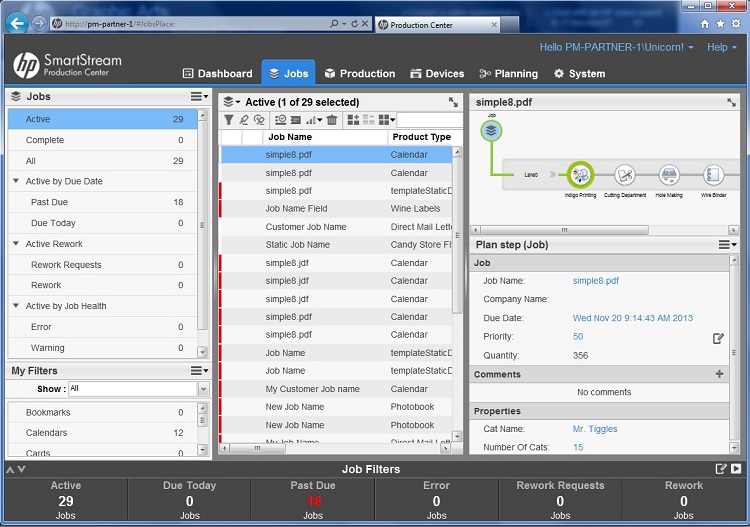The width and height of the screenshot is (750, 527).
Task: Click the filter funnel icon in Active jobs toolbar
Action: [229, 120]
